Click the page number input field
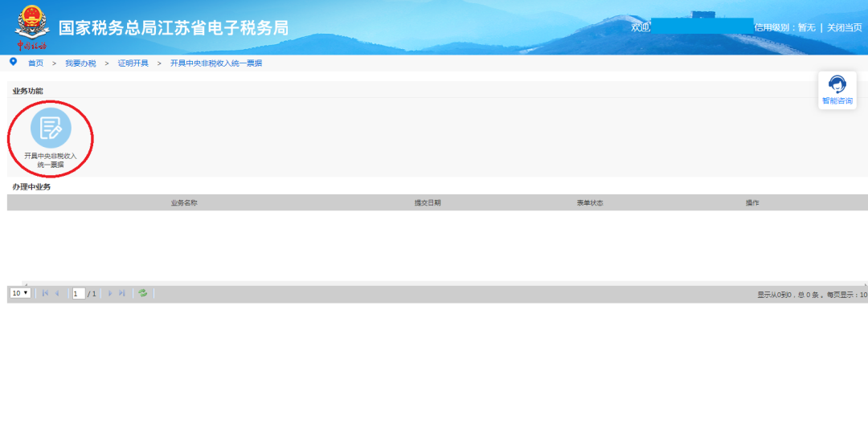This screenshot has width=868, height=424. [79, 294]
